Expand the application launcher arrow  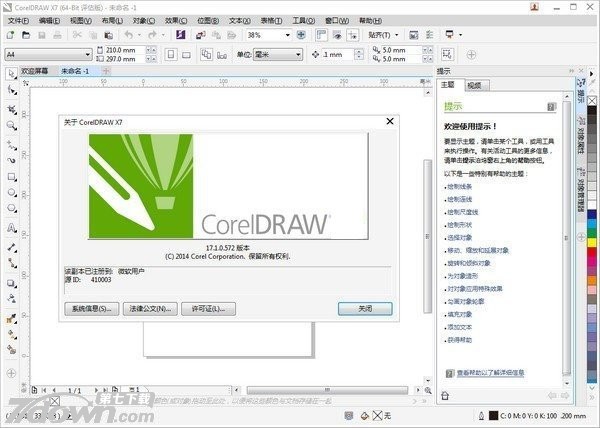(460, 35)
